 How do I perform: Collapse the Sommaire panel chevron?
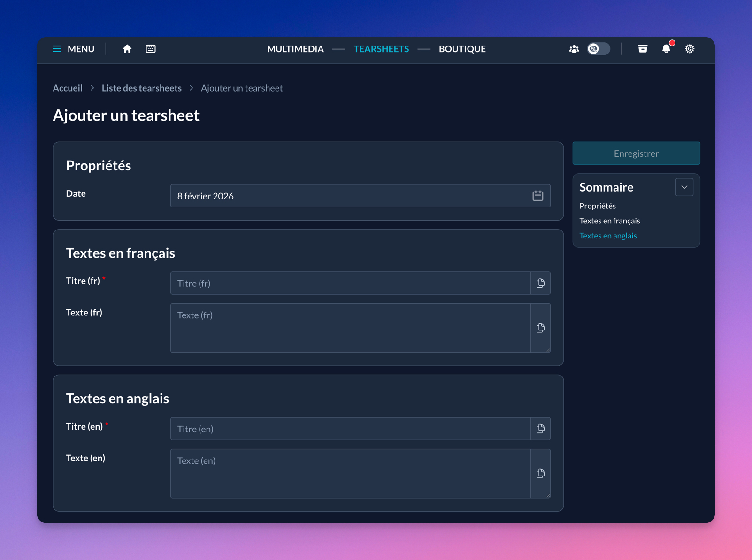point(684,187)
